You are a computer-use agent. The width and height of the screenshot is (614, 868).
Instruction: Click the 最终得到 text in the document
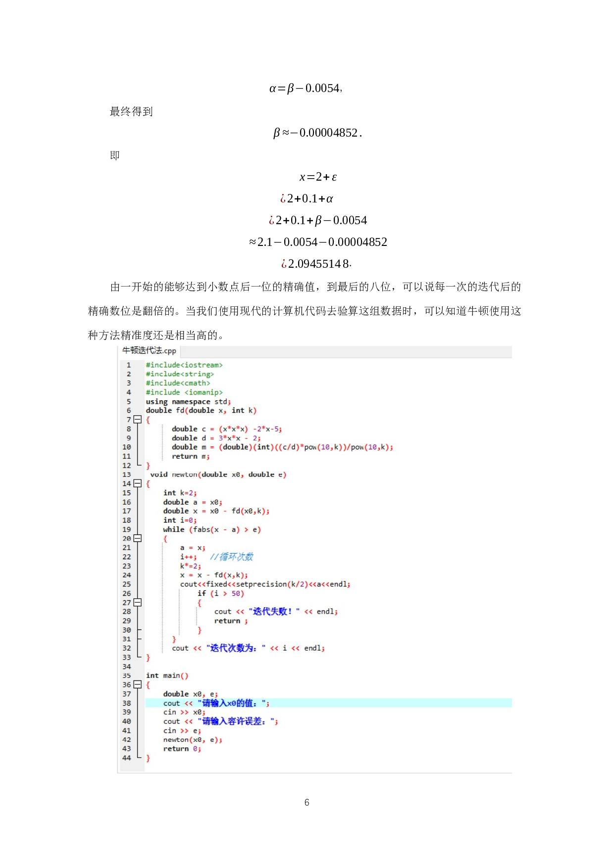click(131, 111)
